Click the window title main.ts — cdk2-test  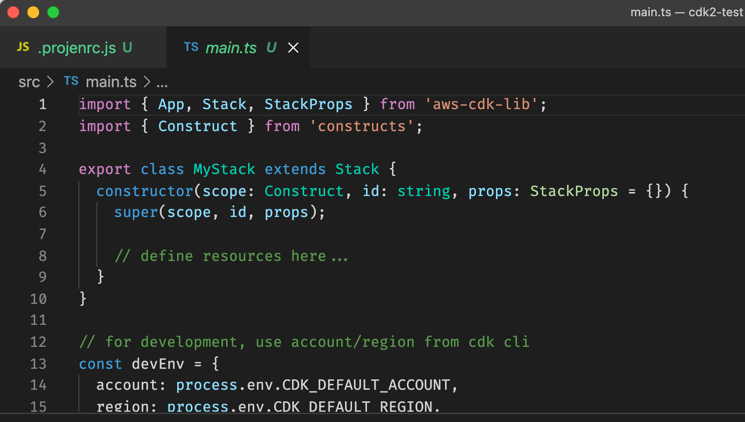(x=687, y=12)
